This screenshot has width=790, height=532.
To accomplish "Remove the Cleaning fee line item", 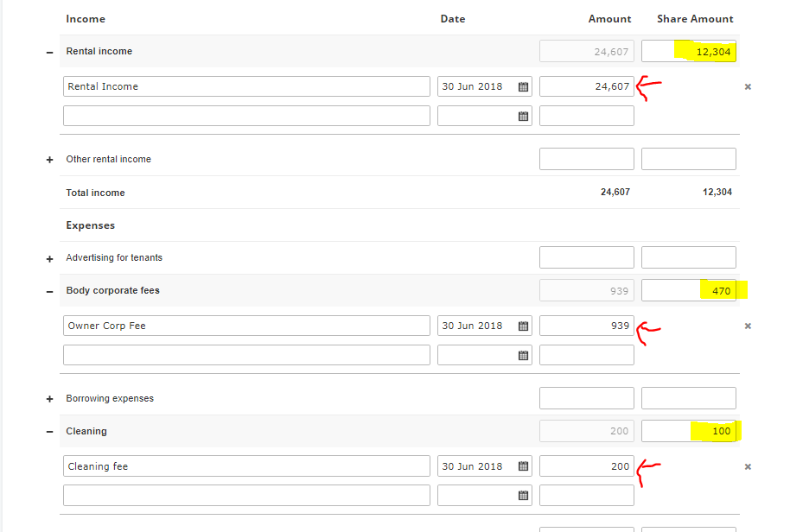I will (x=748, y=466).
